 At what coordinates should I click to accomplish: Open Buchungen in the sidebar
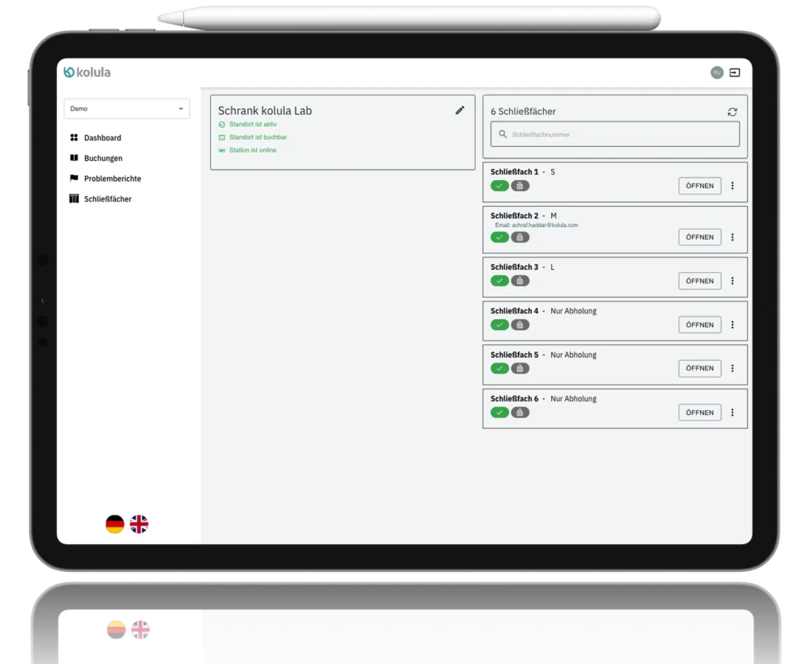102,159
